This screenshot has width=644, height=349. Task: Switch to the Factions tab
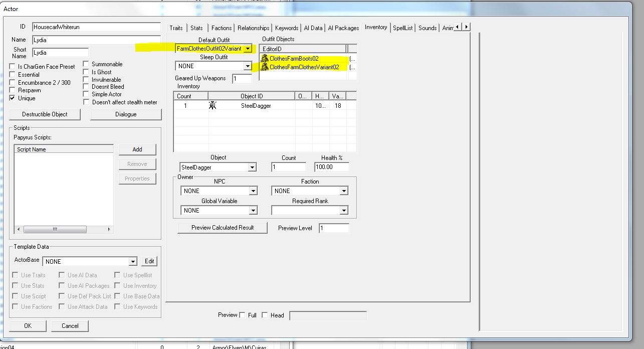(x=221, y=28)
